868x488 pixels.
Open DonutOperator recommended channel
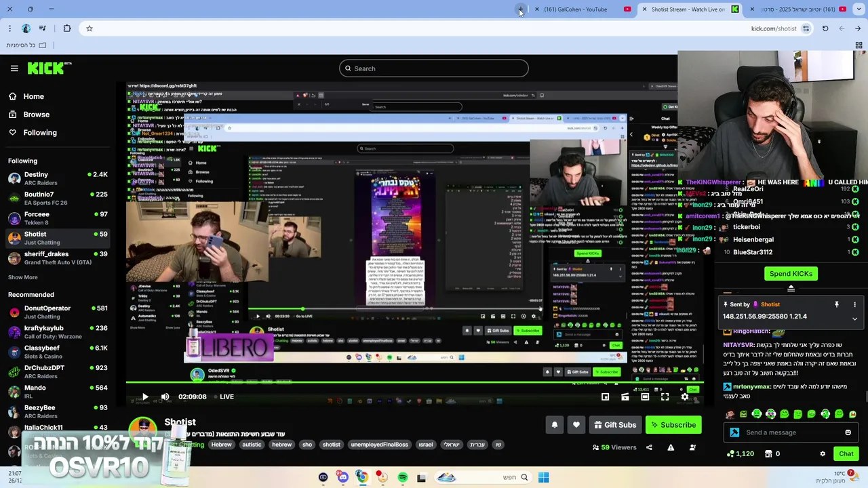pos(58,312)
